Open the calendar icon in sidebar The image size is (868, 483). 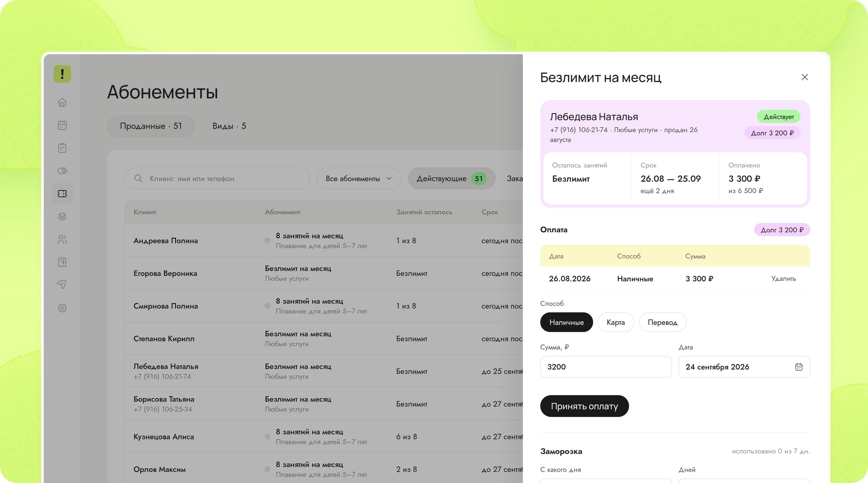62,125
